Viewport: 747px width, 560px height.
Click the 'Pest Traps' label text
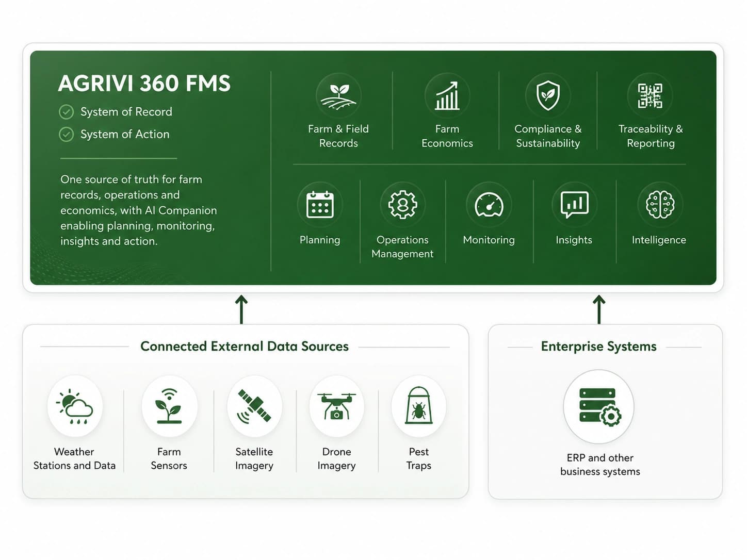(x=419, y=459)
